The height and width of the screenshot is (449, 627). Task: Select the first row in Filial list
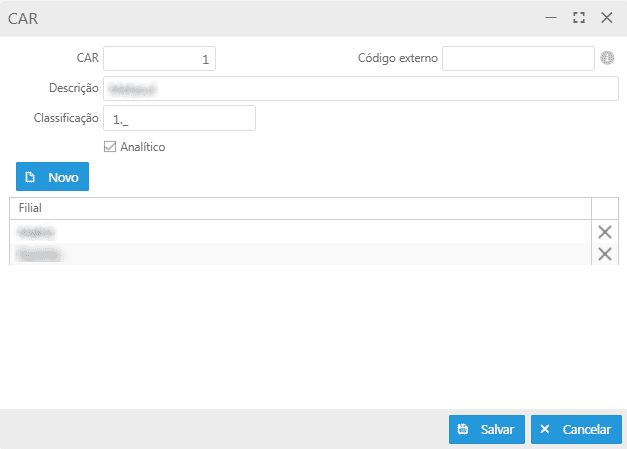pos(300,232)
